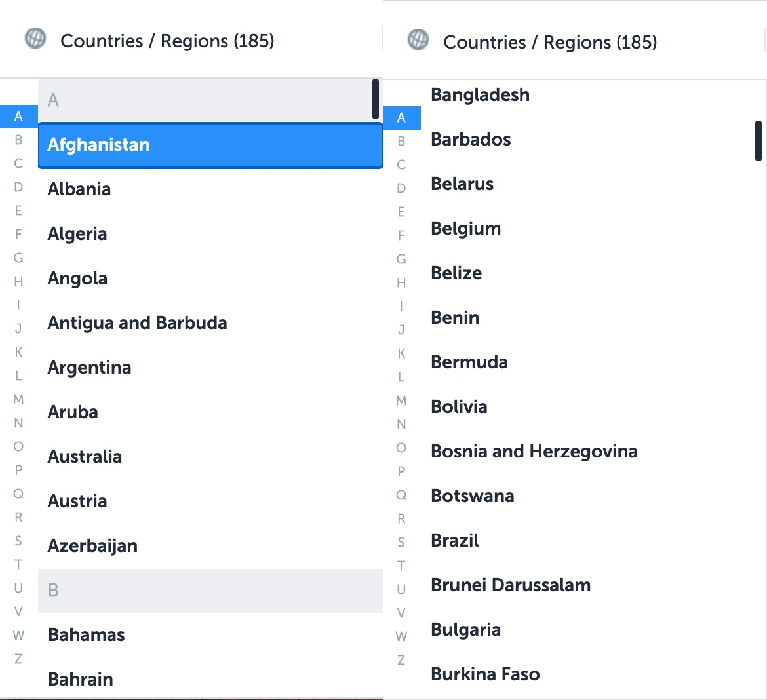Select letter G in the right alphabet index
The image size is (767, 700).
401,259
